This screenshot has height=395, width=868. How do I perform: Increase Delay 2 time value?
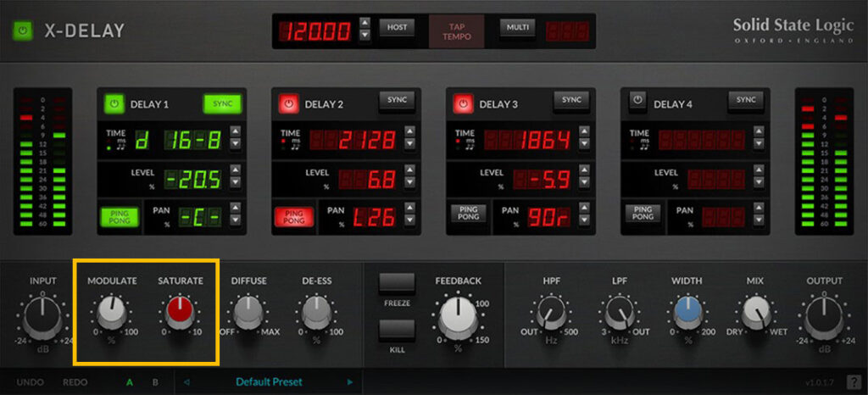pyautogui.click(x=409, y=131)
